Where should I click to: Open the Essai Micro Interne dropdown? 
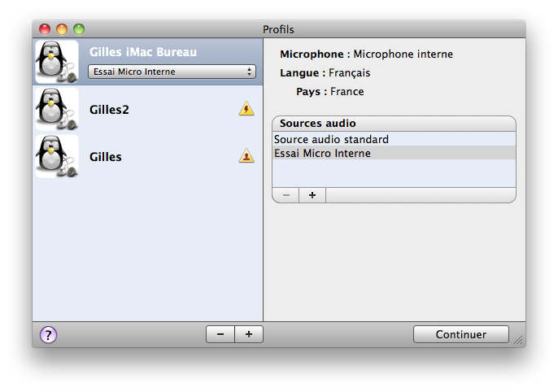pos(172,72)
